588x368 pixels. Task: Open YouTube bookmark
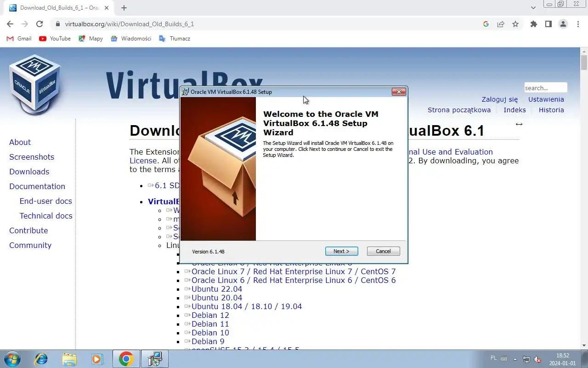pyautogui.click(x=55, y=39)
